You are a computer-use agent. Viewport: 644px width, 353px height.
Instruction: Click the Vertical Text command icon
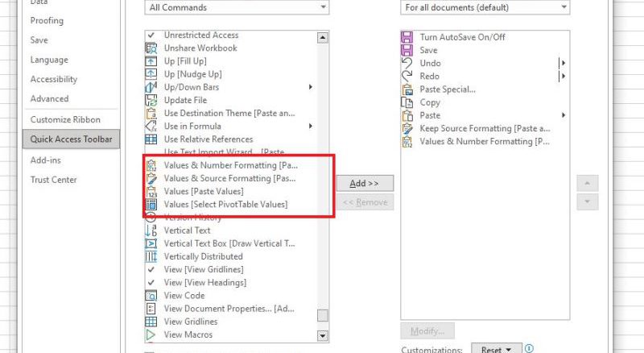(151, 230)
